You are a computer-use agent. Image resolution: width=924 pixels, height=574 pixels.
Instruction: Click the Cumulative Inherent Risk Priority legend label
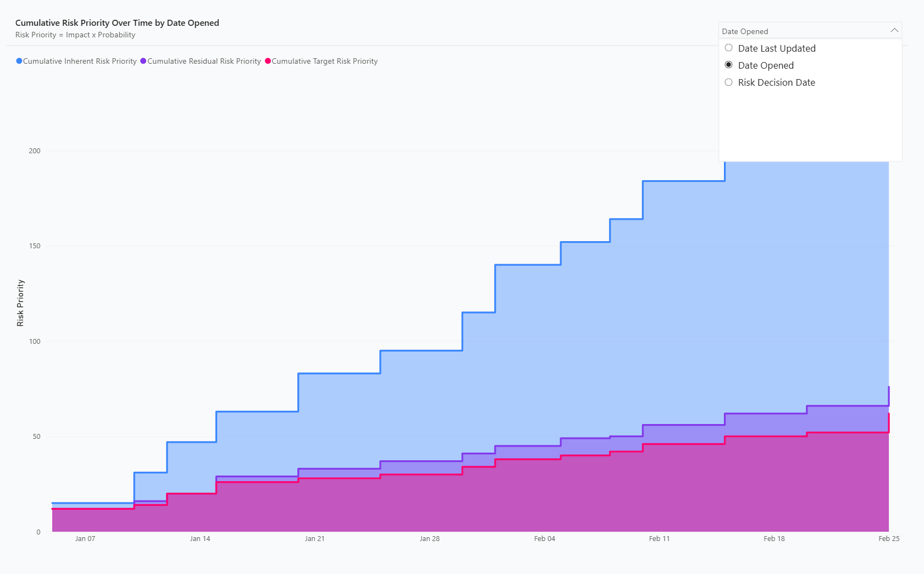pyautogui.click(x=80, y=61)
